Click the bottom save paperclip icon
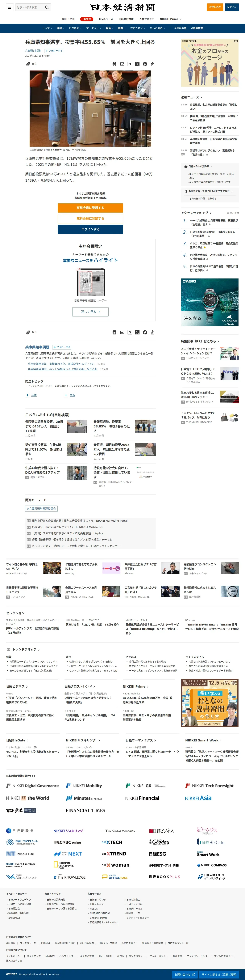245x980 pixels. pyautogui.click(x=28, y=332)
